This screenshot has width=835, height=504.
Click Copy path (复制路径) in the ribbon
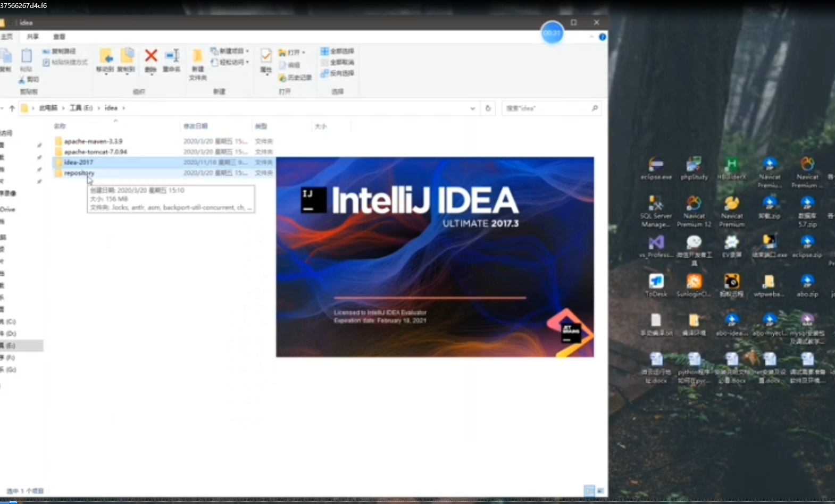[59, 52]
